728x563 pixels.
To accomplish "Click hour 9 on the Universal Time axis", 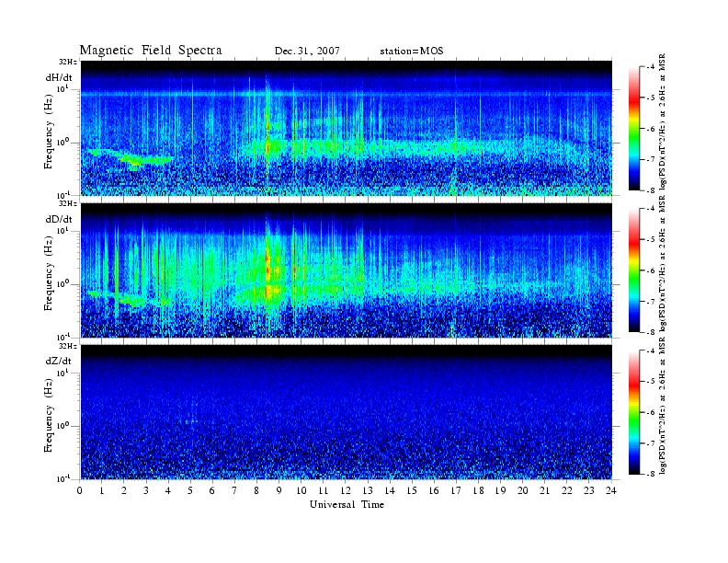I will (279, 490).
